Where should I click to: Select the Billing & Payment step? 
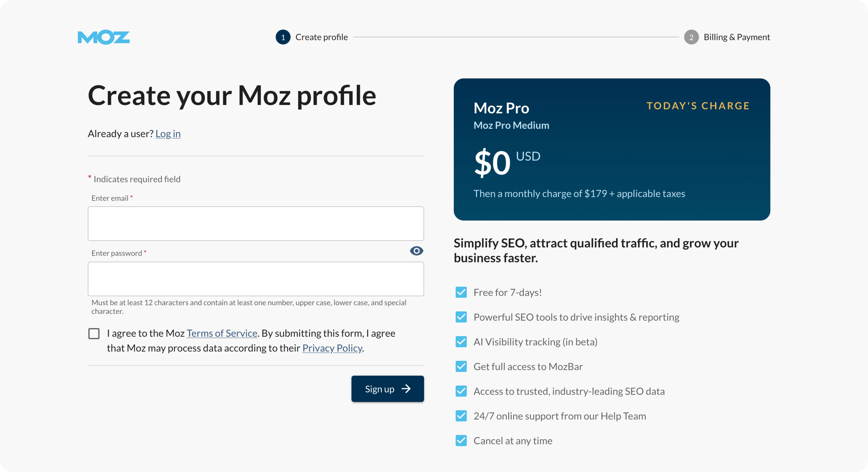[x=737, y=37]
